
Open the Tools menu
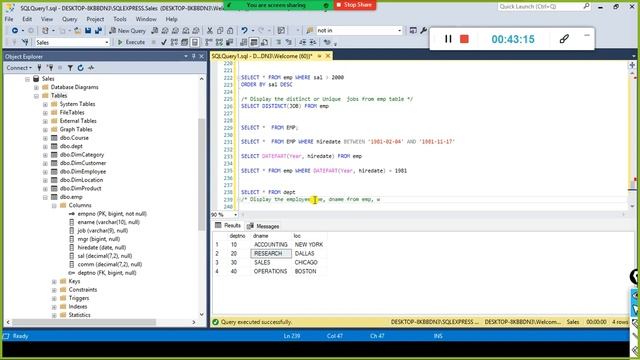click(x=120, y=19)
